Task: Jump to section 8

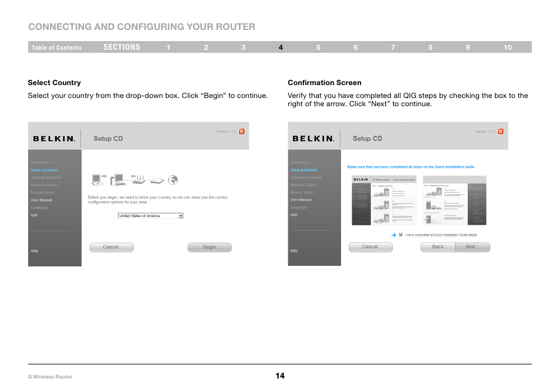Action: coord(430,48)
